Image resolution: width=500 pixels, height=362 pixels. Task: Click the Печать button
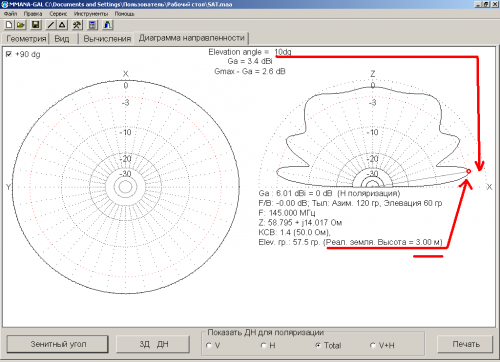click(466, 344)
